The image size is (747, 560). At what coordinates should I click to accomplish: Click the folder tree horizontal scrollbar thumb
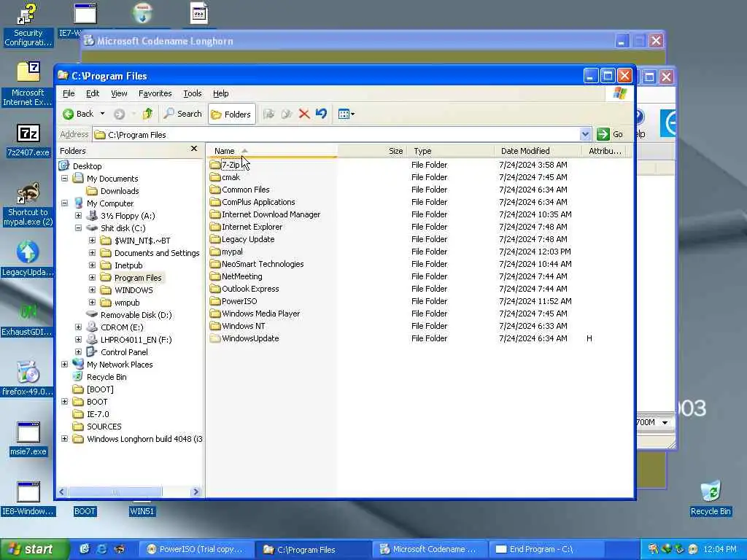pos(115,492)
